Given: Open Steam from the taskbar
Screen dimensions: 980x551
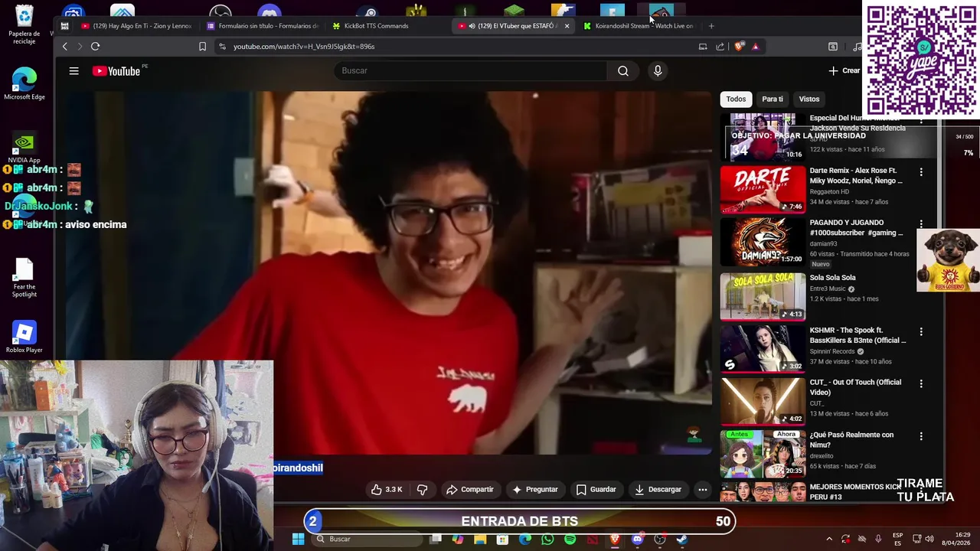Looking at the screenshot, I should (682, 540).
